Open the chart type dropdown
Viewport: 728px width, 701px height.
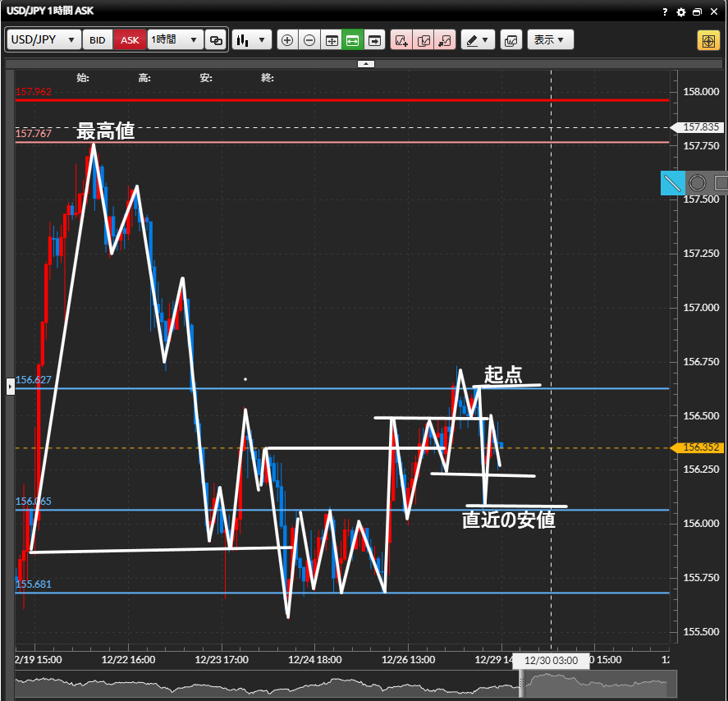(251, 40)
